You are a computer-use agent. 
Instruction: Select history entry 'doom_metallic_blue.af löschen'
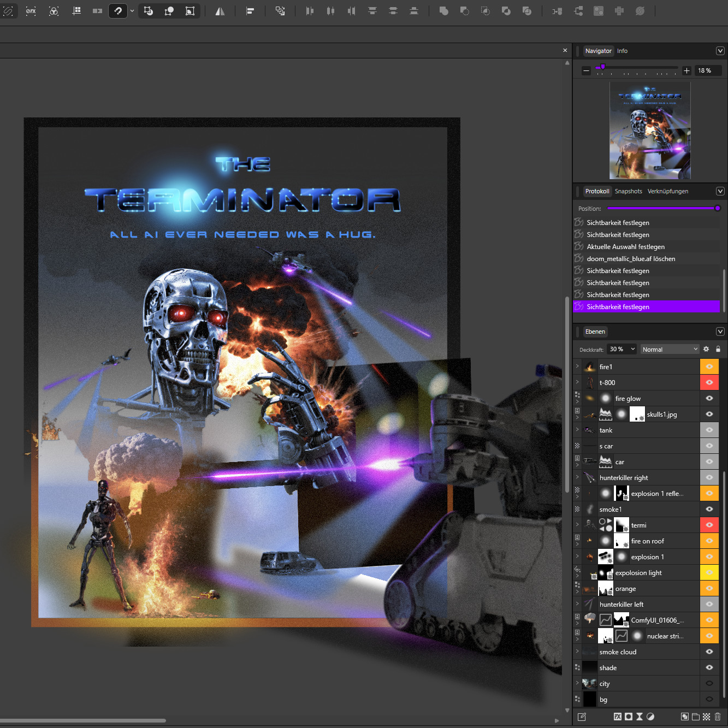tap(647, 259)
